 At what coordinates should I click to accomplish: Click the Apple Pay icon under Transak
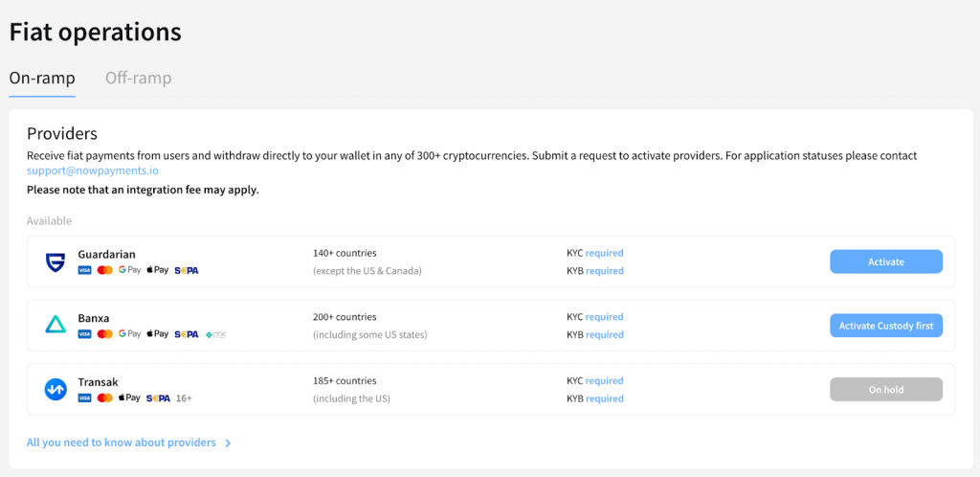click(129, 398)
